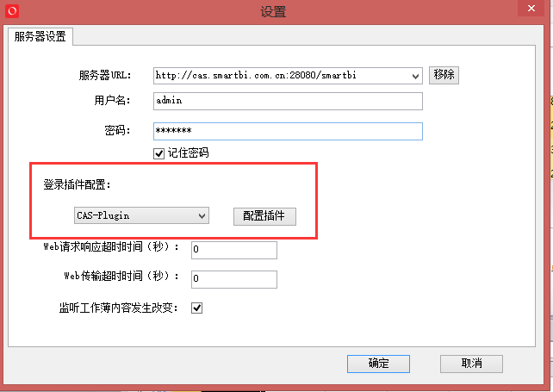This screenshot has width=553, height=392.
Task: Click the red app icon in title bar
Action: point(12,11)
